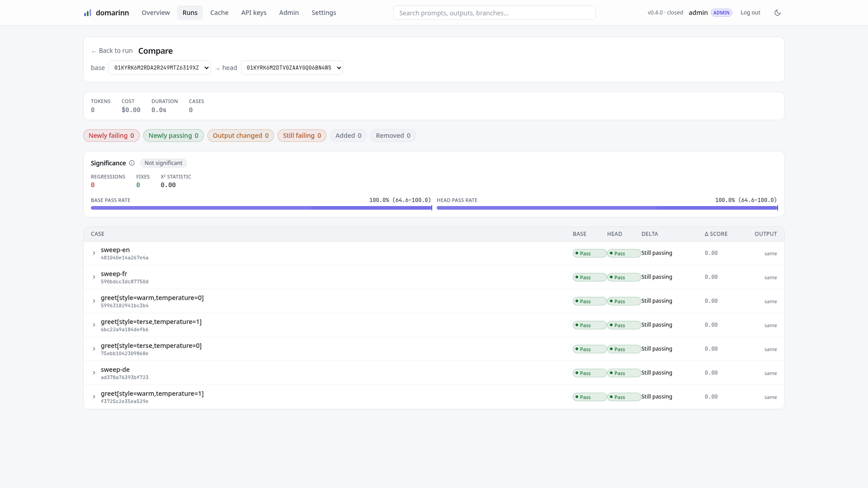Click Still passing in the sweep-fr row
Viewport: 868px width, 488px height.
point(656,277)
